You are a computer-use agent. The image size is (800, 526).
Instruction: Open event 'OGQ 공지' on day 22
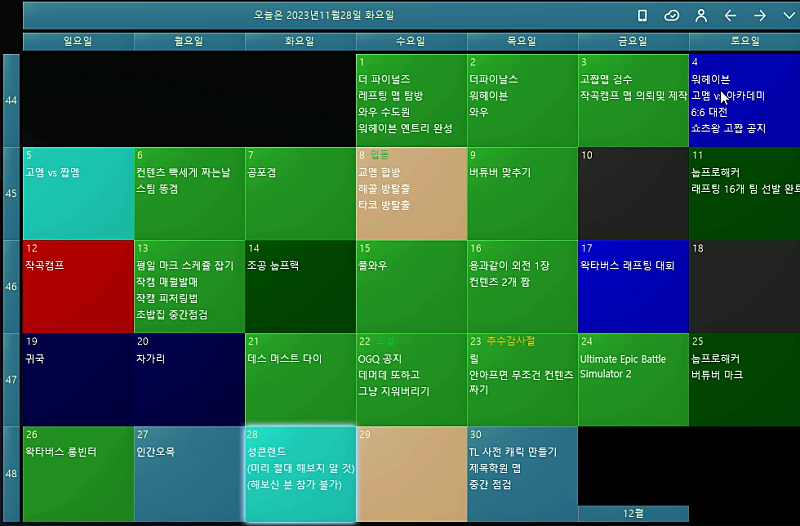point(380,359)
